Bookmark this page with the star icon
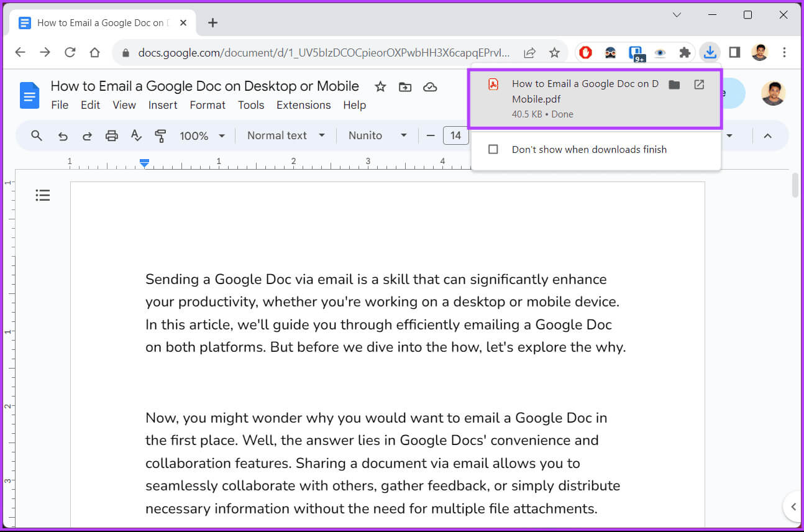 [x=554, y=53]
